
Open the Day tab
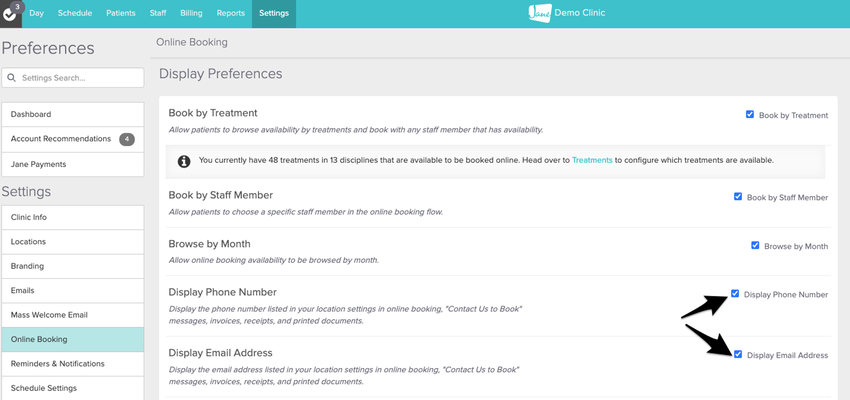pyautogui.click(x=36, y=13)
